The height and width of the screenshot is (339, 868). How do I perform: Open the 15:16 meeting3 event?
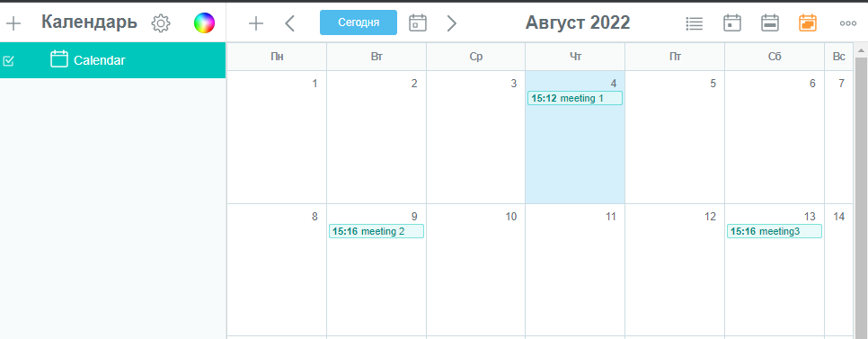[x=775, y=231]
